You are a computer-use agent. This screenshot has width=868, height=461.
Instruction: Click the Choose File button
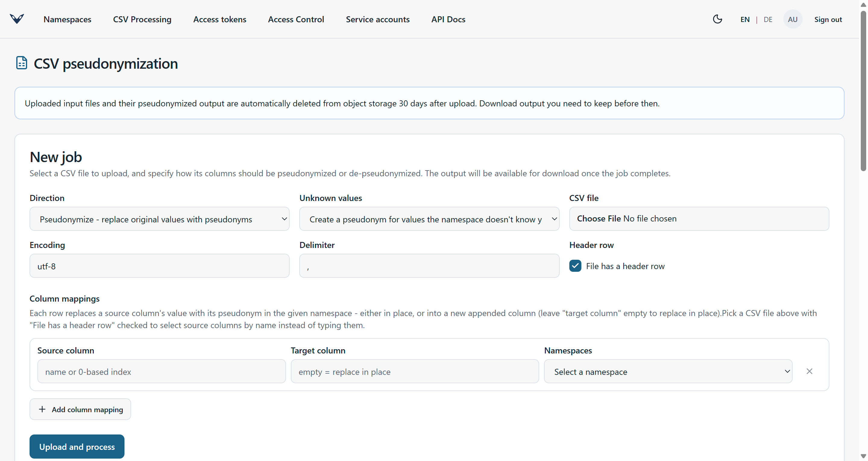tap(599, 219)
